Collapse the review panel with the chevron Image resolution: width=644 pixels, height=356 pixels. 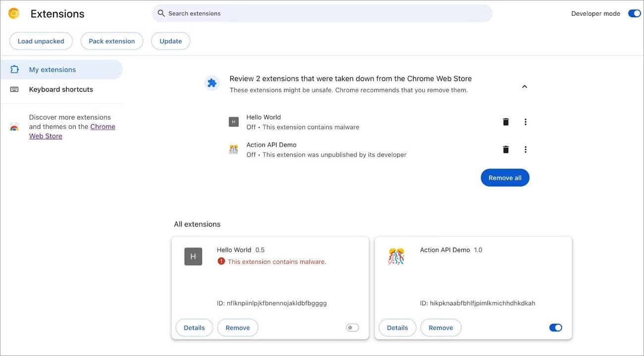point(523,85)
